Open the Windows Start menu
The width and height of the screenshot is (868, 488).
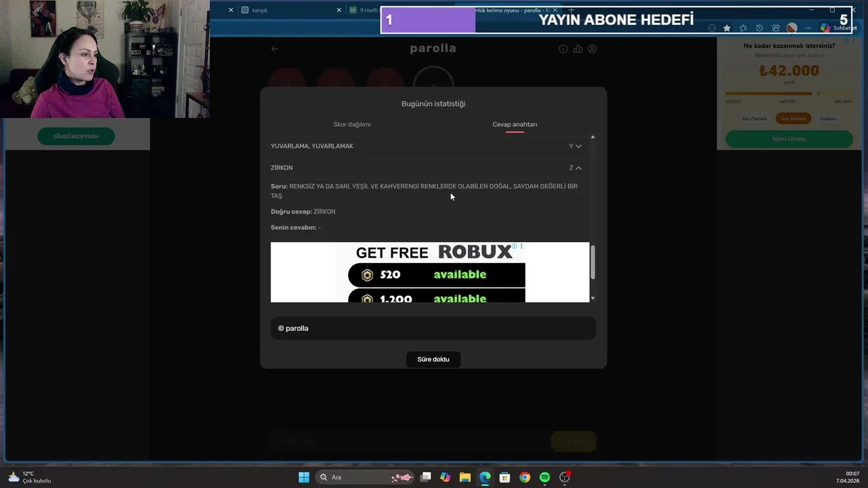304,477
